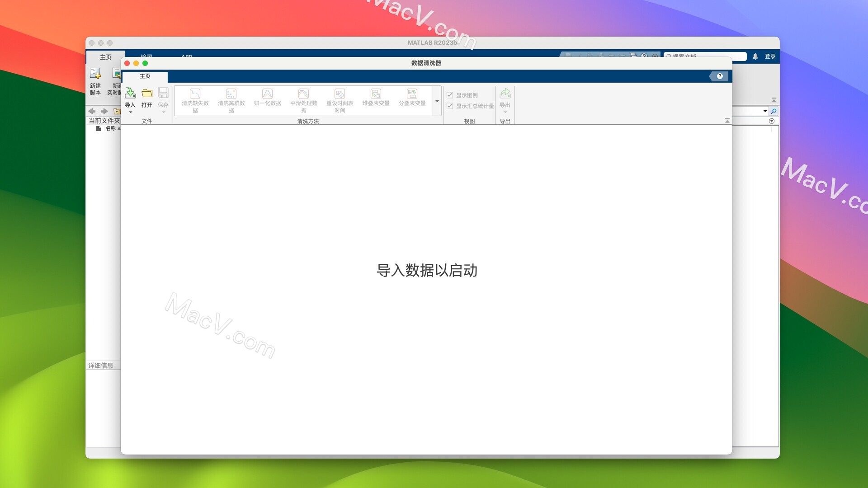Open the 打开 folder icon in Data Cleaner
The image size is (868, 488).
[x=147, y=93]
